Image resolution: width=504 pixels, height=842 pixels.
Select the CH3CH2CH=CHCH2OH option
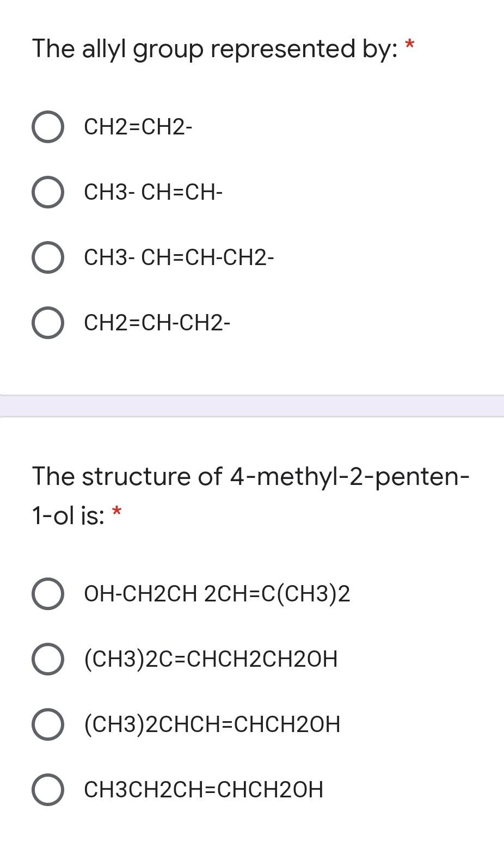48,789
